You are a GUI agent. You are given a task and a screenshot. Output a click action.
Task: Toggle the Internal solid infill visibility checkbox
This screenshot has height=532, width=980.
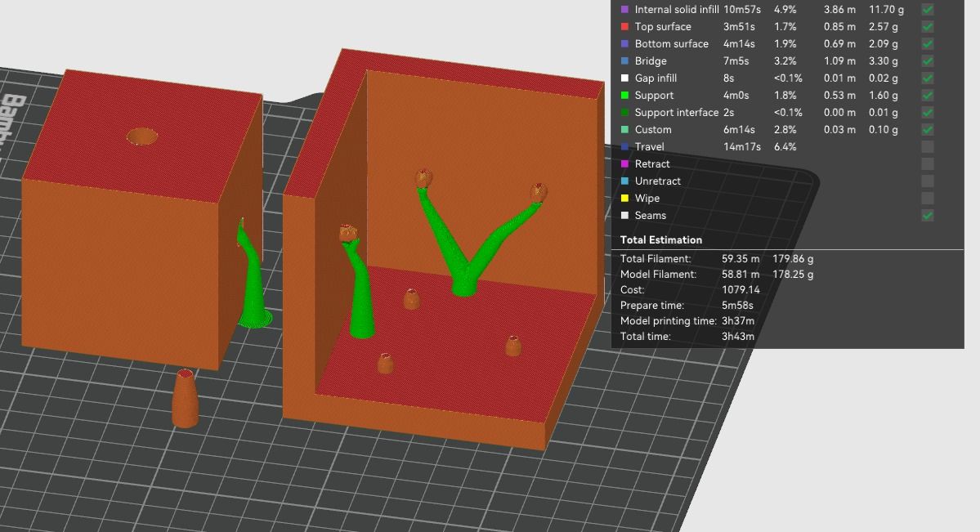pyautogui.click(x=928, y=9)
